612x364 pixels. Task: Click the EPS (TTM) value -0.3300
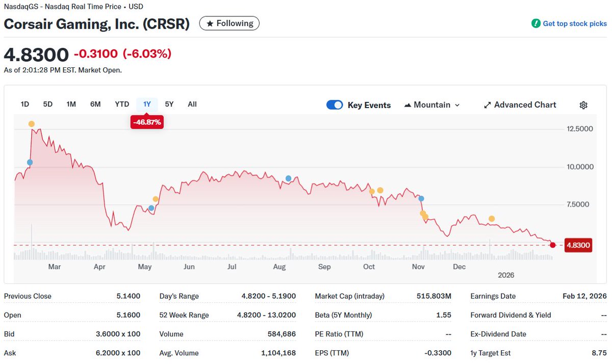click(438, 353)
